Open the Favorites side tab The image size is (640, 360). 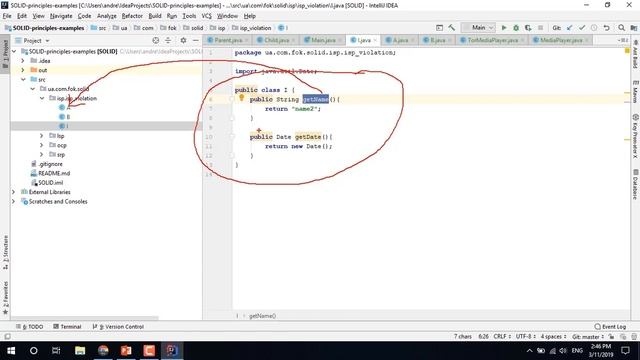pos(5,298)
